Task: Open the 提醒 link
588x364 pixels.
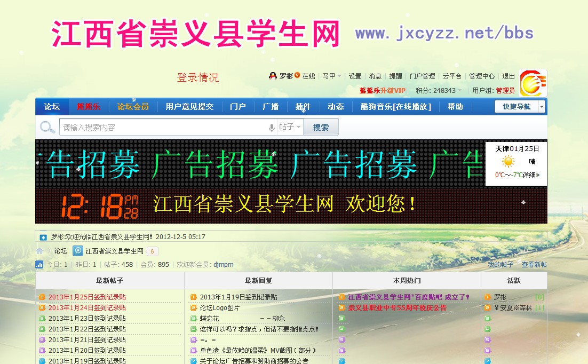Action: tap(395, 76)
